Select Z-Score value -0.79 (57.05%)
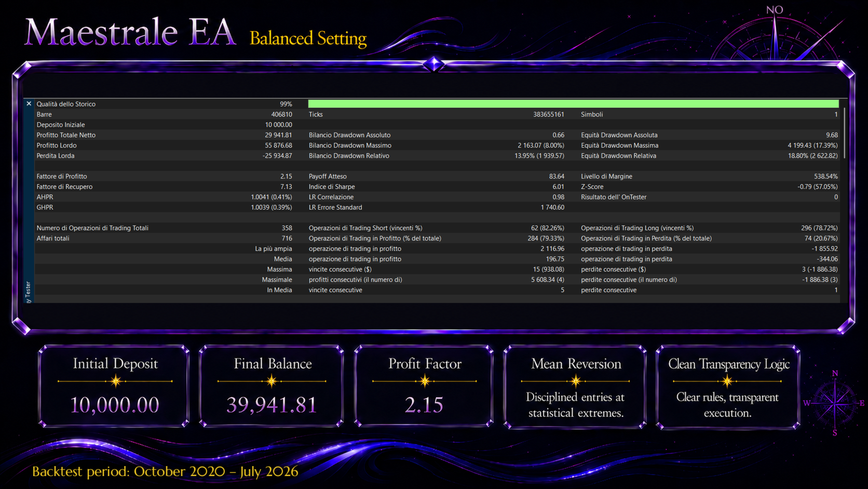 click(x=818, y=187)
